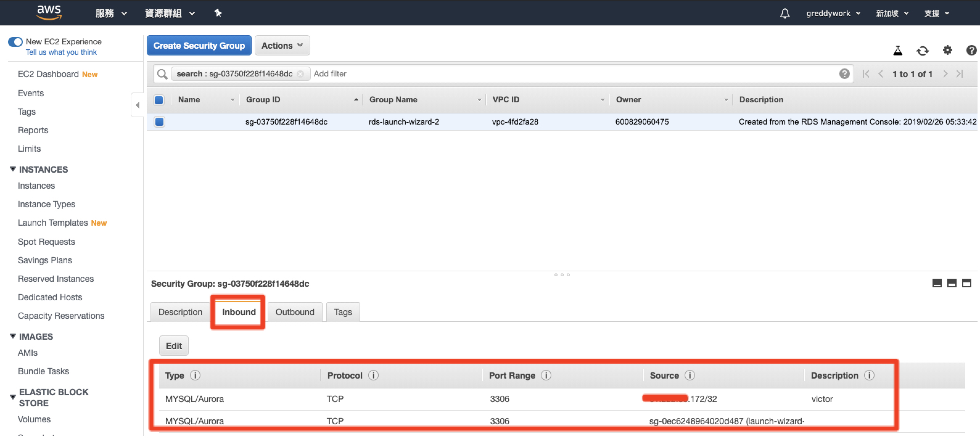980x439 pixels.
Task: Click the pin shortcut icon in header
Action: coord(218,13)
